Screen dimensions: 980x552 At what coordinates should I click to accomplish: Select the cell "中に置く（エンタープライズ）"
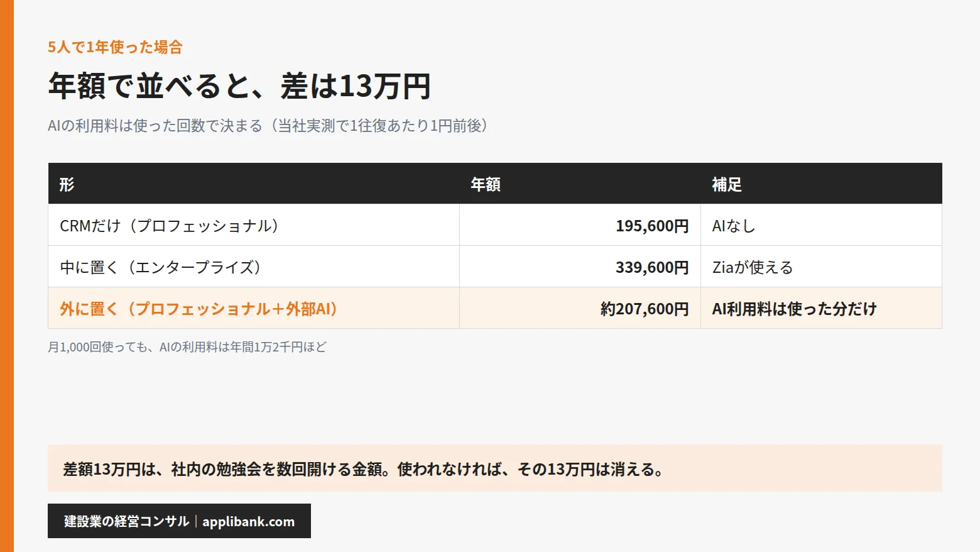[x=254, y=267]
